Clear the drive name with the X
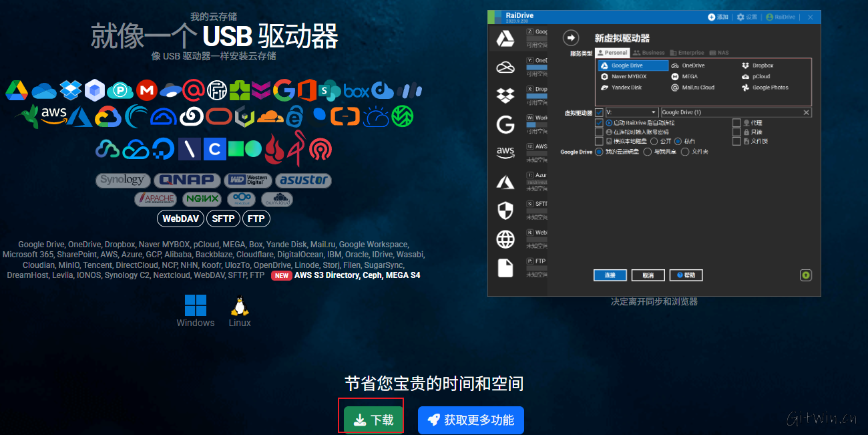 [x=807, y=112]
